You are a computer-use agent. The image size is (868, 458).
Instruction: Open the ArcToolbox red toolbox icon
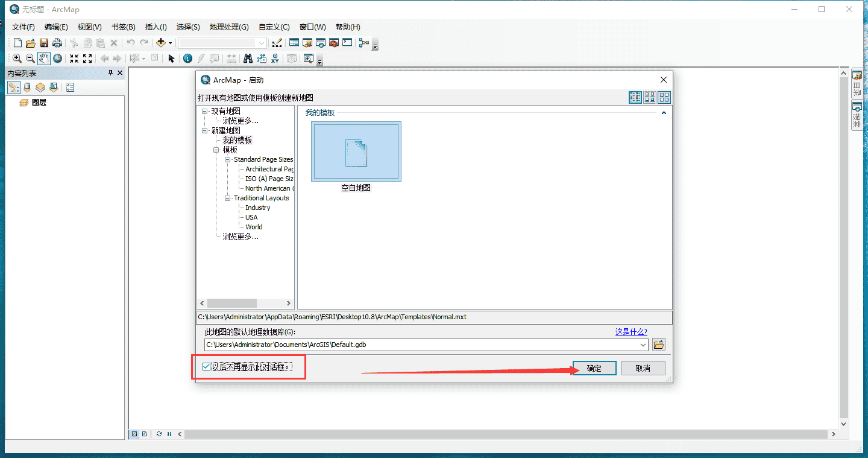(334, 43)
